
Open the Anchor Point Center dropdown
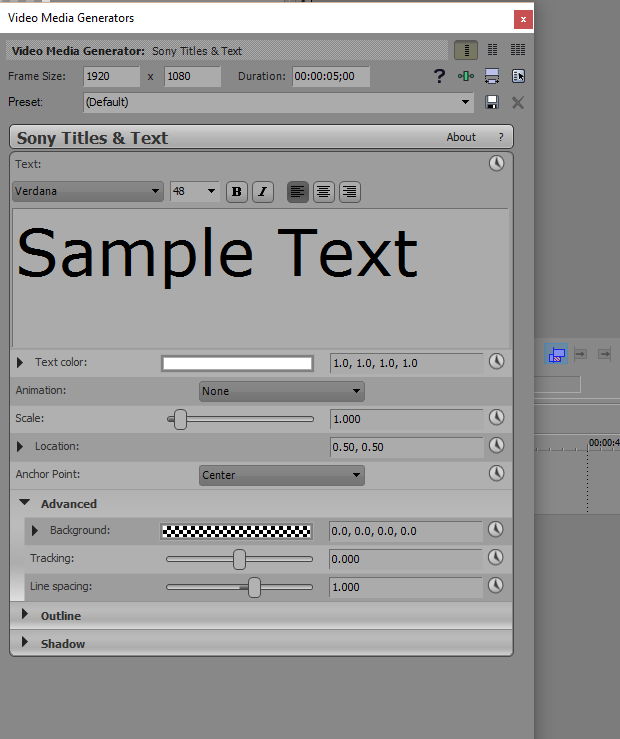[x=282, y=475]
